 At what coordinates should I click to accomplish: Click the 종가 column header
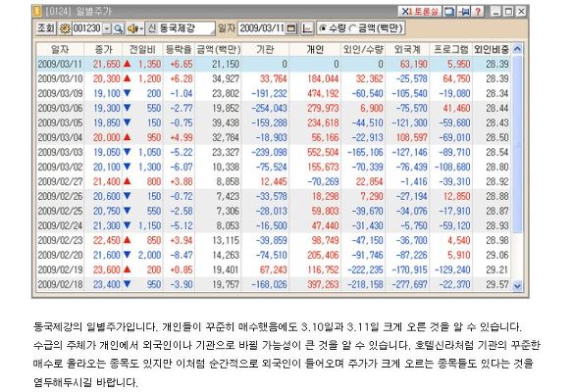[x=103, y=50]
